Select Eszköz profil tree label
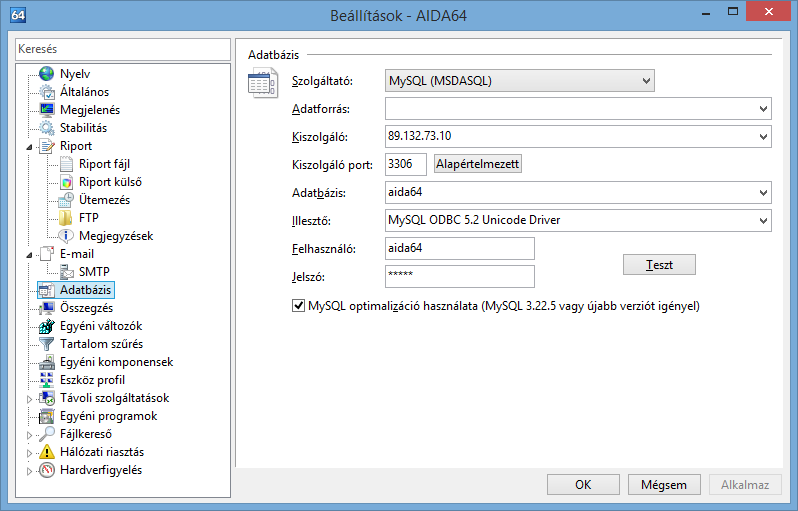 (92, 380)
